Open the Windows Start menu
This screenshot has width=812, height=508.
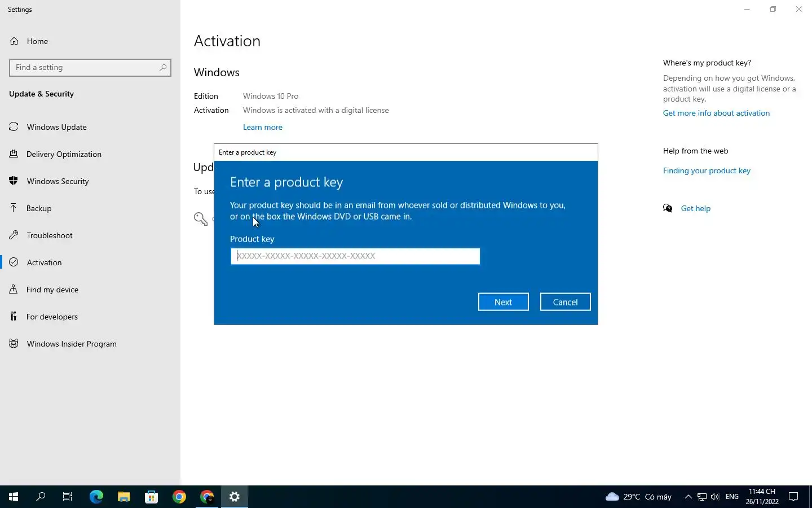coord(14,497)
